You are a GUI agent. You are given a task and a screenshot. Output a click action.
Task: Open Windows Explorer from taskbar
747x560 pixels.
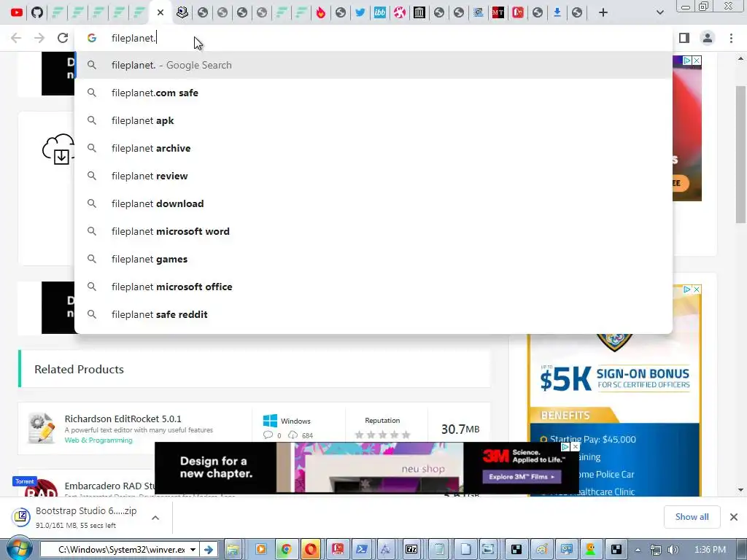point(233,550)
